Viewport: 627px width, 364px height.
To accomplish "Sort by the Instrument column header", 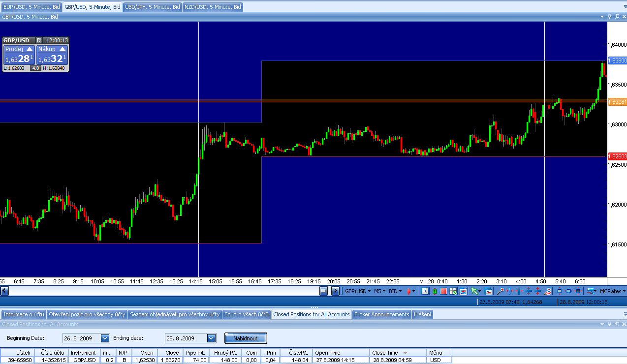I will pyautogui.click(x=85, y=353).
